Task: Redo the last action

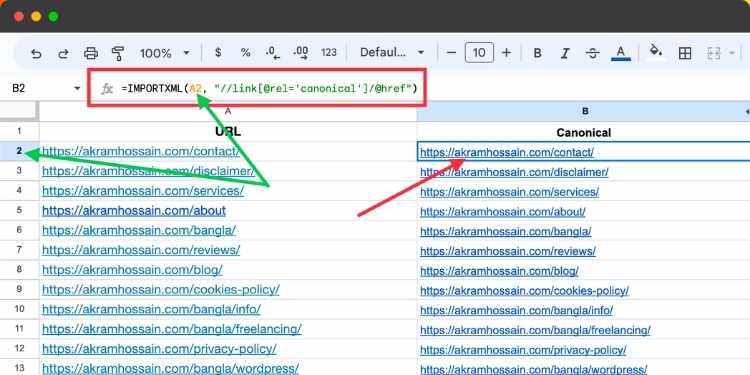Action: (63, 53)
